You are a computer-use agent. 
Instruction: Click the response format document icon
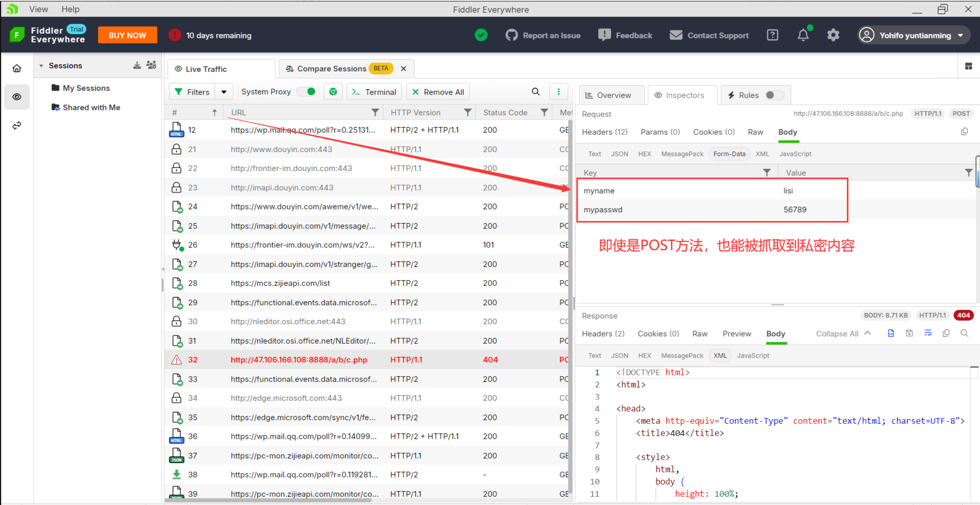(891, 333)
